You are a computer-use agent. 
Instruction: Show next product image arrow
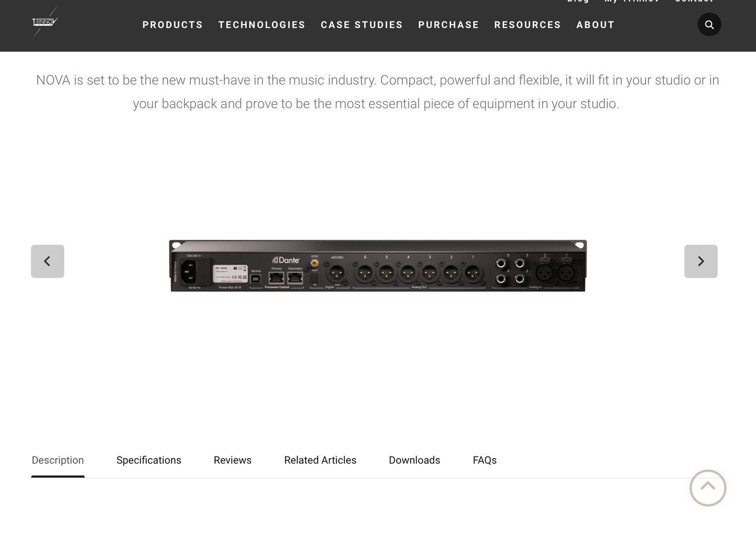pyautogui.click(x=701, y=261)
